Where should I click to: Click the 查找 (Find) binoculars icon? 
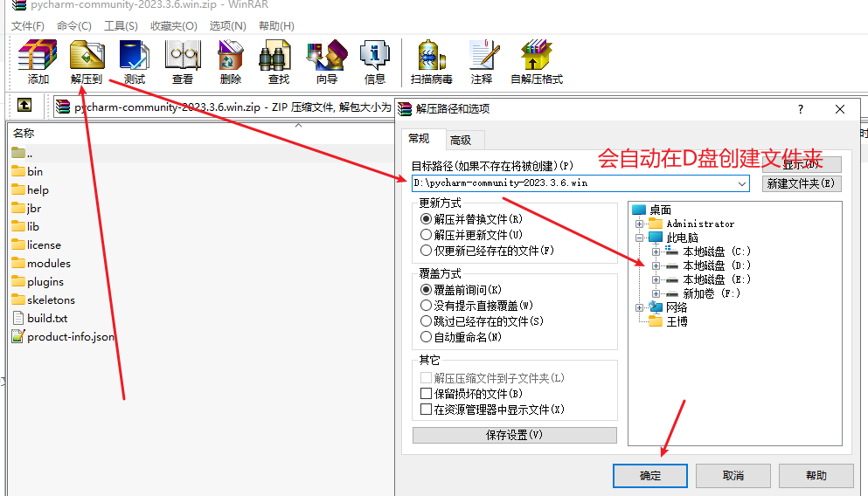[275, 55]
